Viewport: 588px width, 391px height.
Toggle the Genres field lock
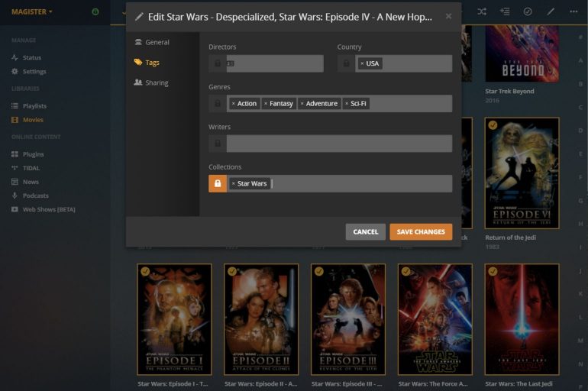click(218, 104)
